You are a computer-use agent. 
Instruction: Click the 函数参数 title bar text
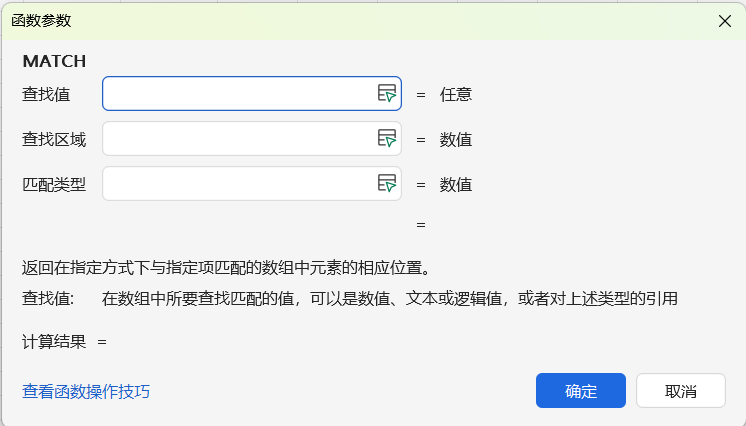[41, 21]
